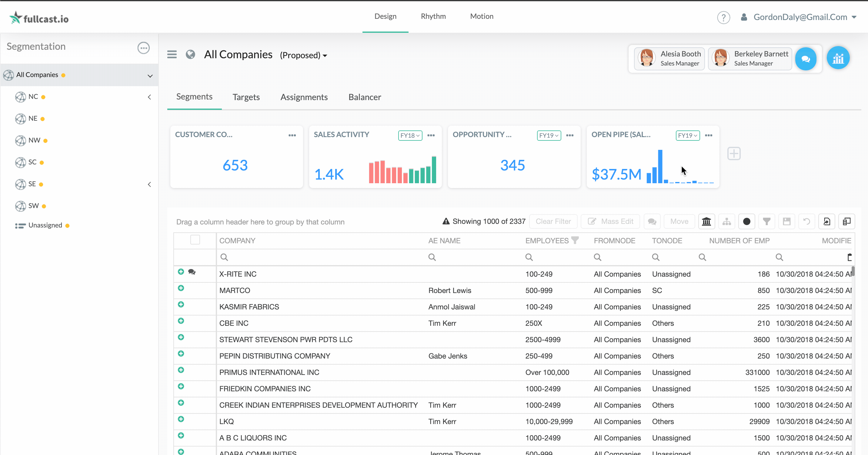Click the save disk toolbar icon
This screenshot has width=868, height=455.
point(786,222)
